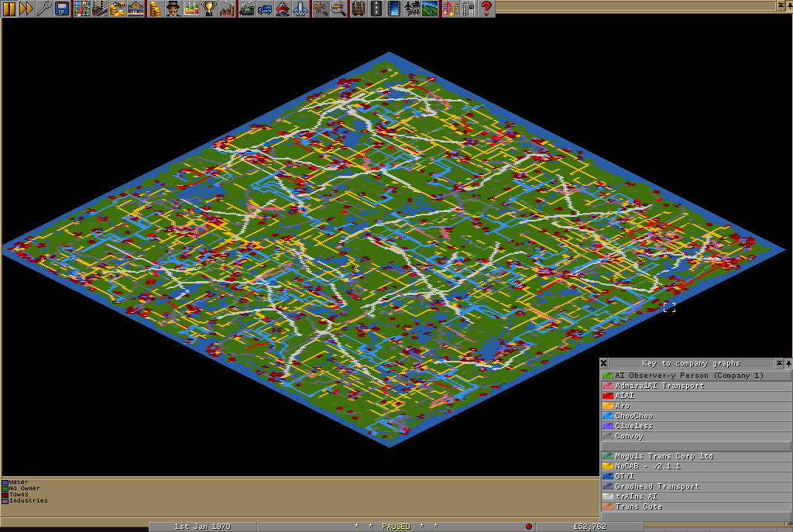Open the subsidies menu
Screen dimensions: 793x532
coord(118,9)
